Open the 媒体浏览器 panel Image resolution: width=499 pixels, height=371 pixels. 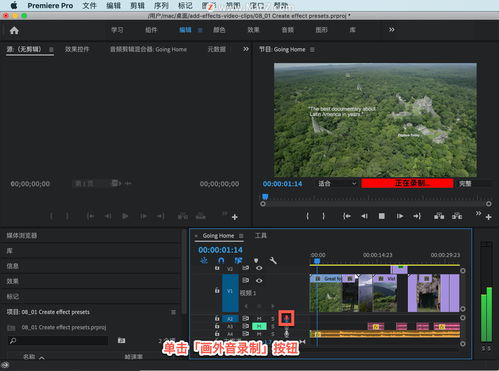(22, 235)
